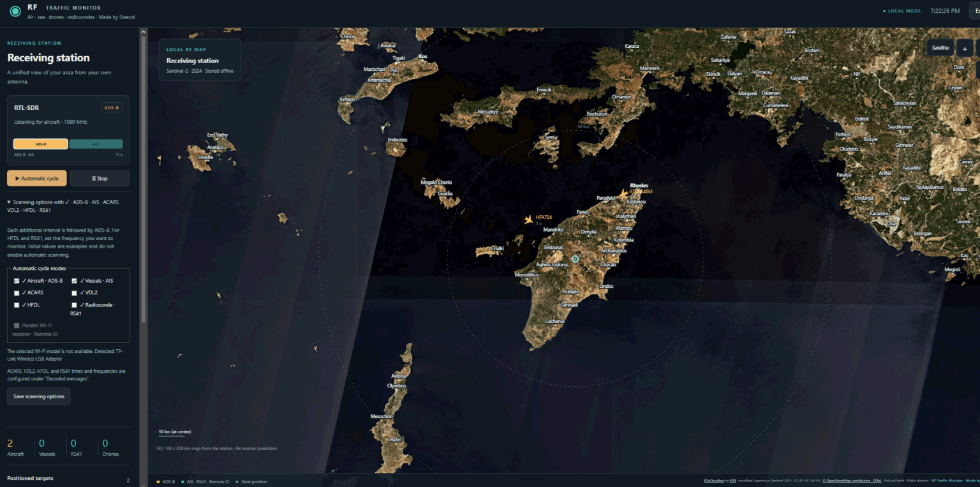This screenshot has width=980, height=487.
Task: Click the clock showing 7:22:26 PM
Action: point(945,11)
